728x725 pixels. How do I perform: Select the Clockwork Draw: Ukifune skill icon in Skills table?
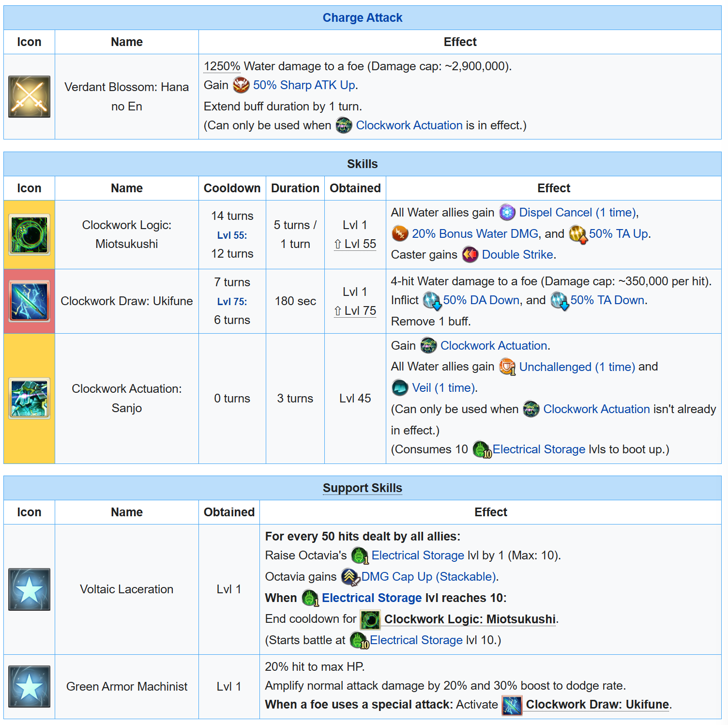click(29, 301)
